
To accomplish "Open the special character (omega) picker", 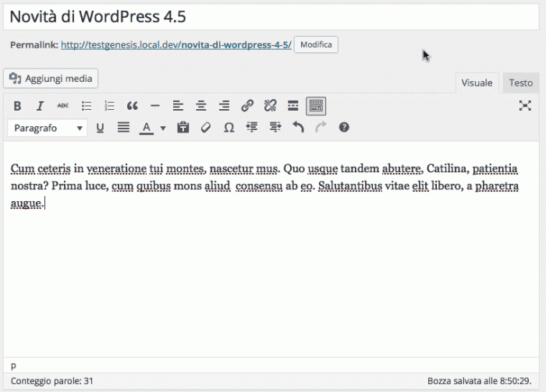I will point(229,127).
